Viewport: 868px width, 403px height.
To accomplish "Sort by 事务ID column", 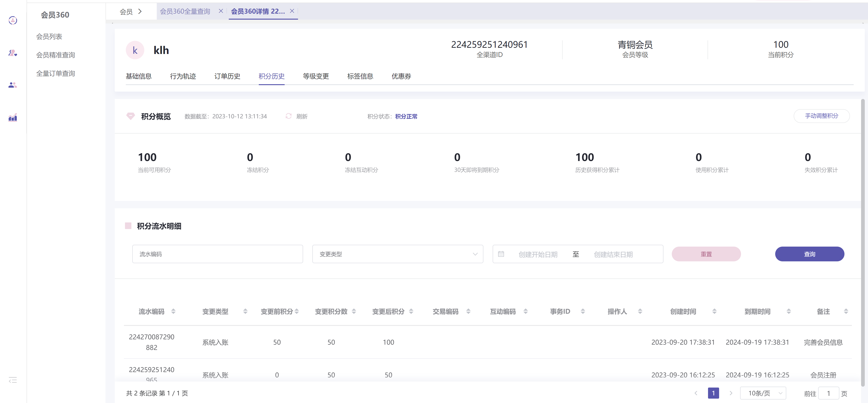I will pyautogui.click(x=583, y=311).
